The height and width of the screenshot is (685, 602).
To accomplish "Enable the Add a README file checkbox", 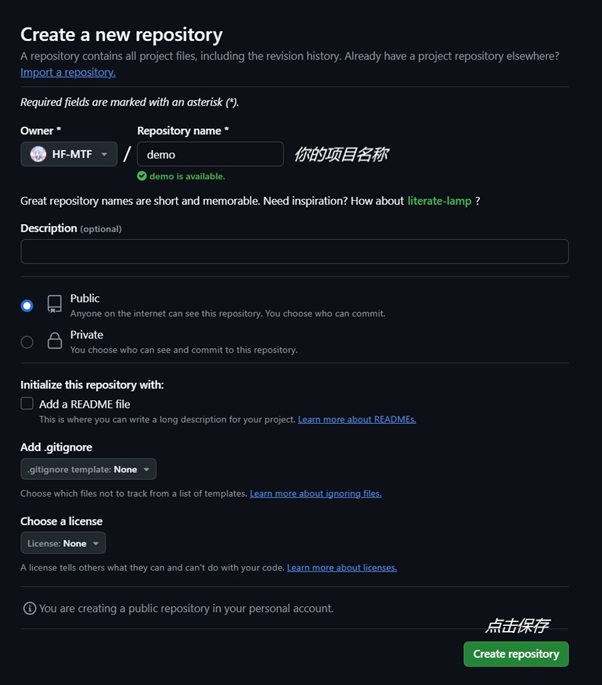I will [27, 403].
